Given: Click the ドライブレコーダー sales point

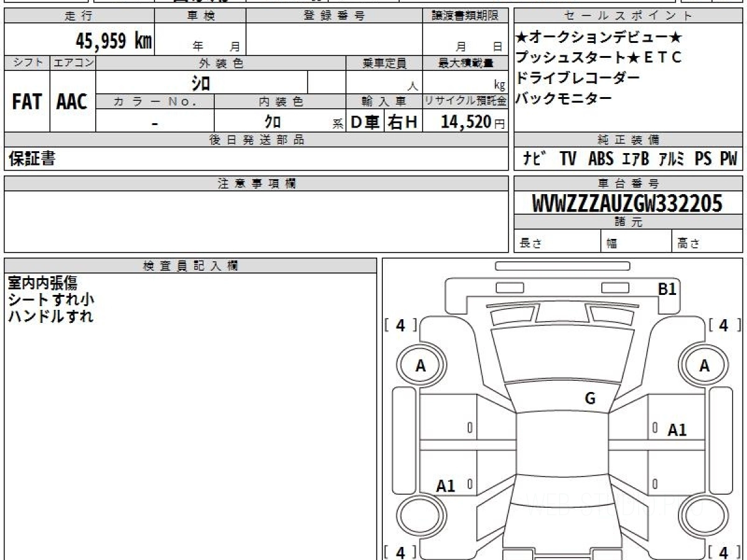Looking at the screenshot, I should coord(578,78).
